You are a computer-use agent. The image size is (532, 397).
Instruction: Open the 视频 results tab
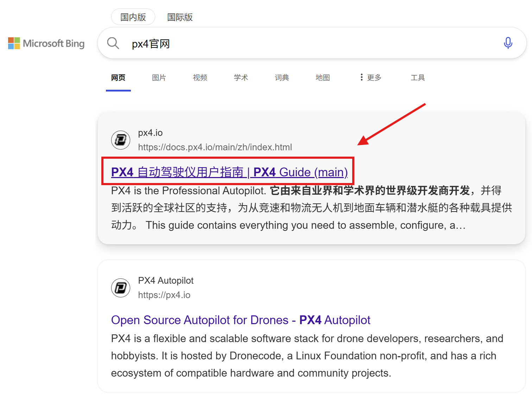pos(200,77)
